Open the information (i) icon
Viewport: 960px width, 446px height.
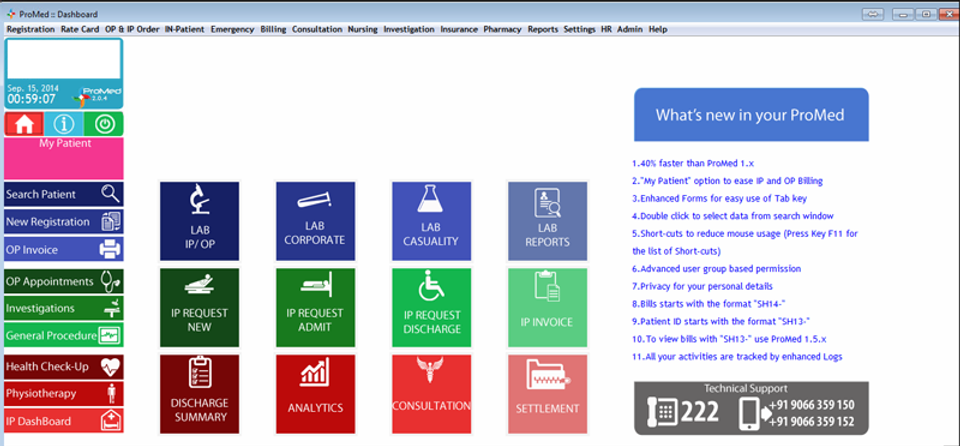coord(63,124)
